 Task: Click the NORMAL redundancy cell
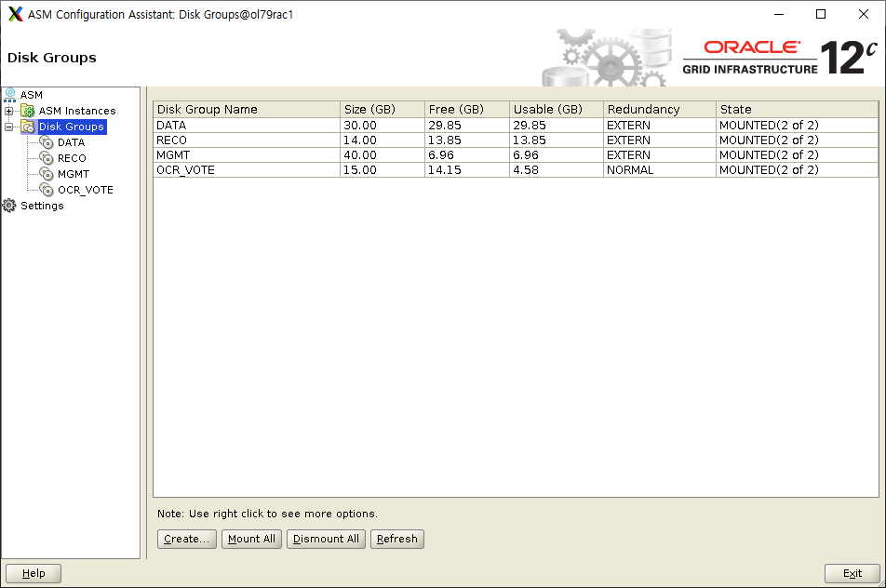pyautogui.click(x=660, y=169)
